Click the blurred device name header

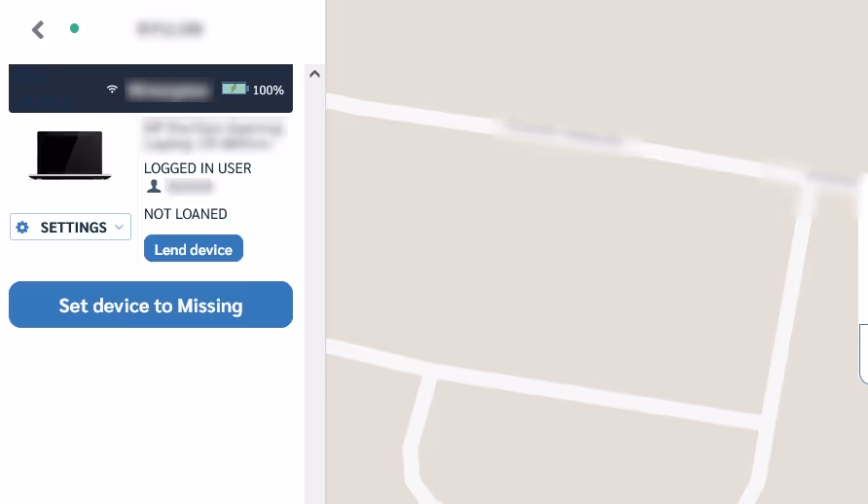tap(170, 28)
